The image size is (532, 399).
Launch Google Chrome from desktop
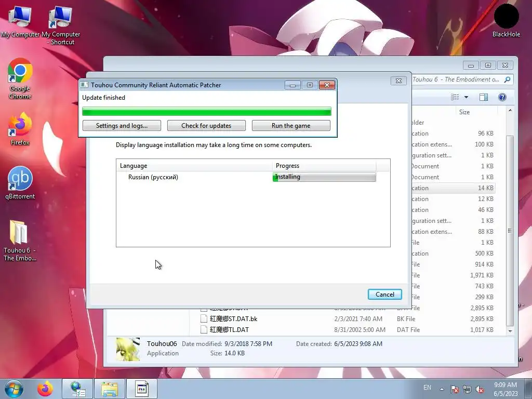click(x=20, y=79)
